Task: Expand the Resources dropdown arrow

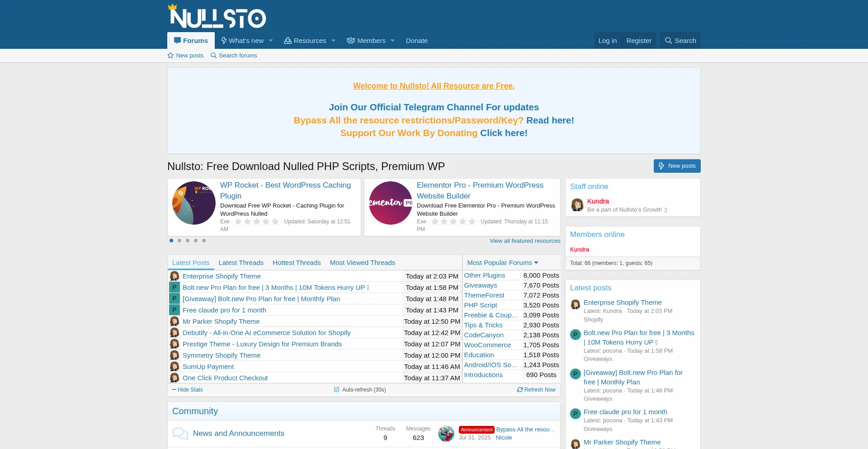Action: [x=334, y=41]
